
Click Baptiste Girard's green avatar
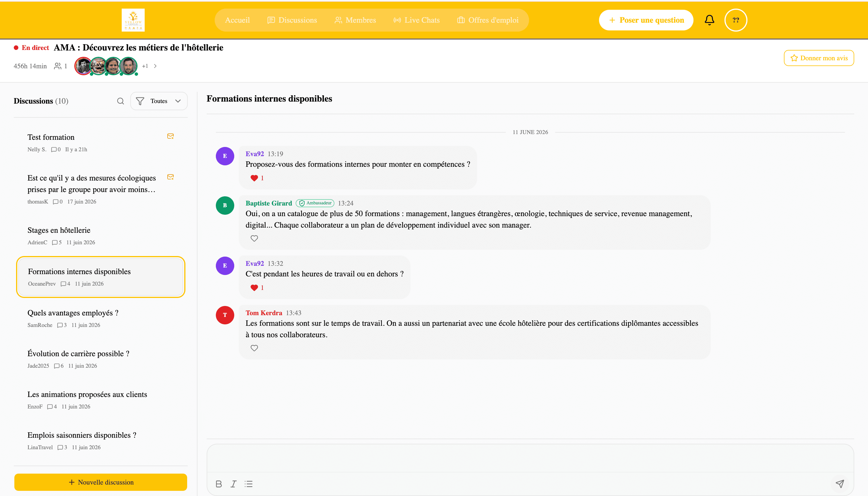tap(225, 206)
